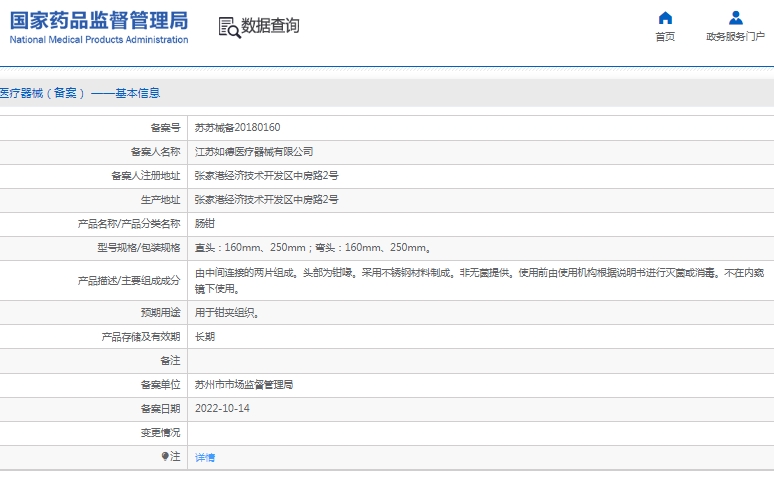Select validity value 长期
Viewport: 774px width, 477px height.
205,337
